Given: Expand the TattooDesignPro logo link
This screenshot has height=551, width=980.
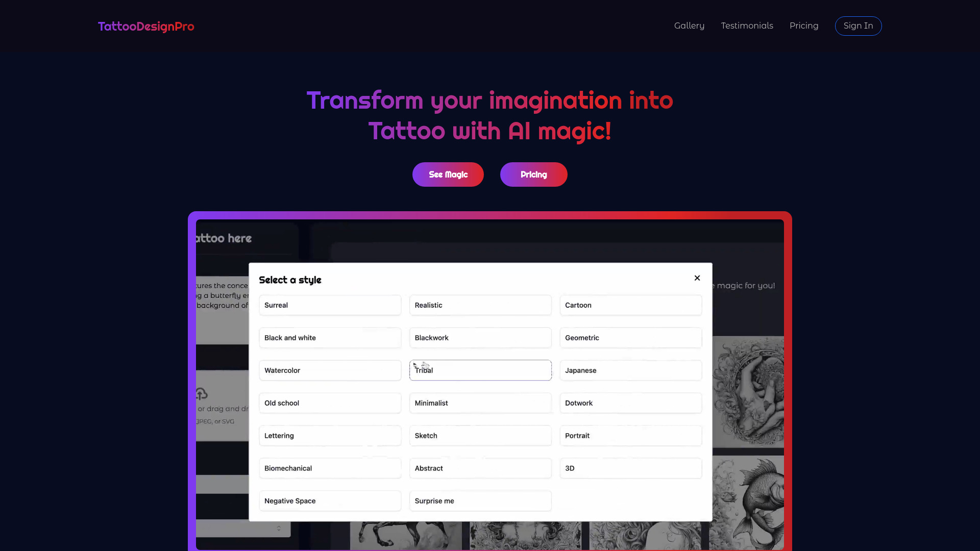Looking at the screenshot, I should 145,26.
